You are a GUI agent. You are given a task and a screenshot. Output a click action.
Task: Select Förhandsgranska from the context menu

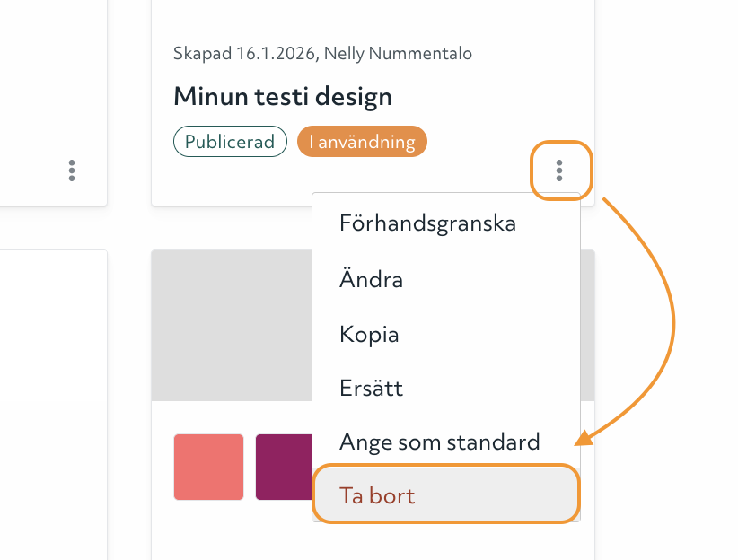pos(427,223)
